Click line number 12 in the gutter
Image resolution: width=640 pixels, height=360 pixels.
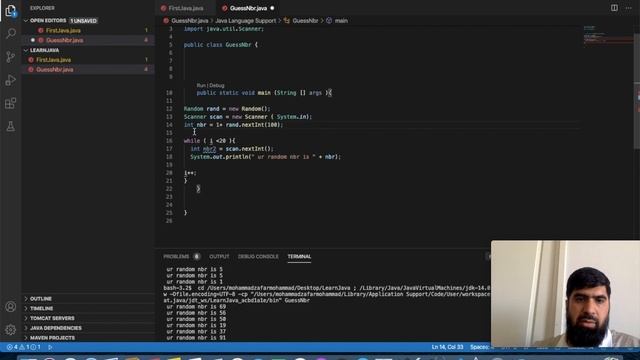pos(169,109)
